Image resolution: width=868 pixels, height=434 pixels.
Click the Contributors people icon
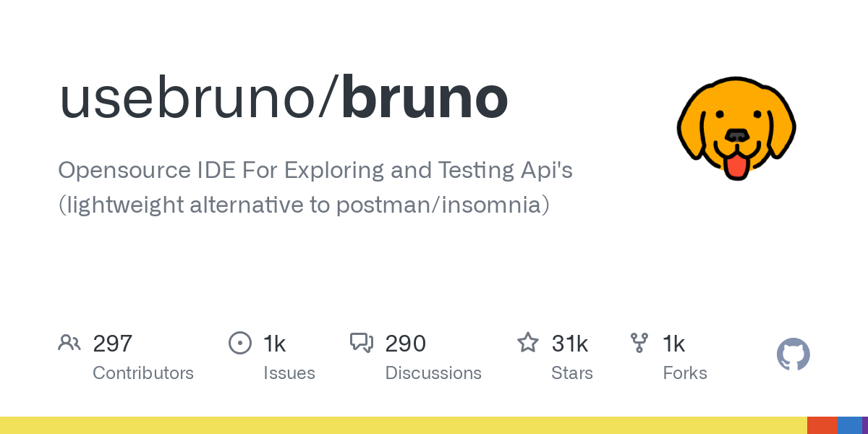pos(69,343)
